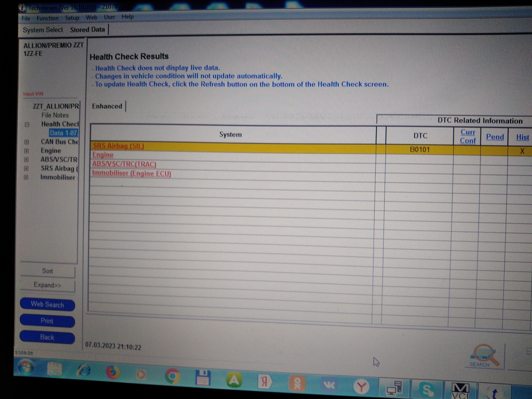Click the Web Search button
Screen dimensions: 532x399
[47, 305]
